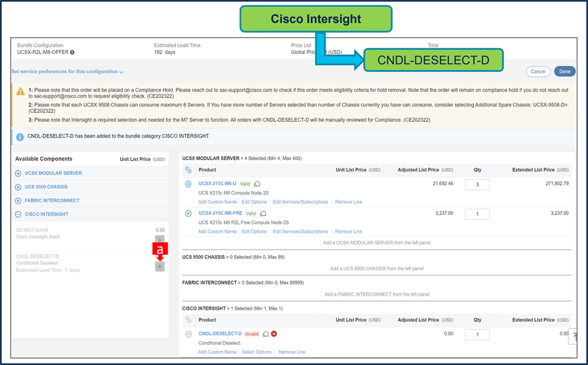
Task: Expand the UCSX MODULAR SERVER category
Action: coord(18,174)
